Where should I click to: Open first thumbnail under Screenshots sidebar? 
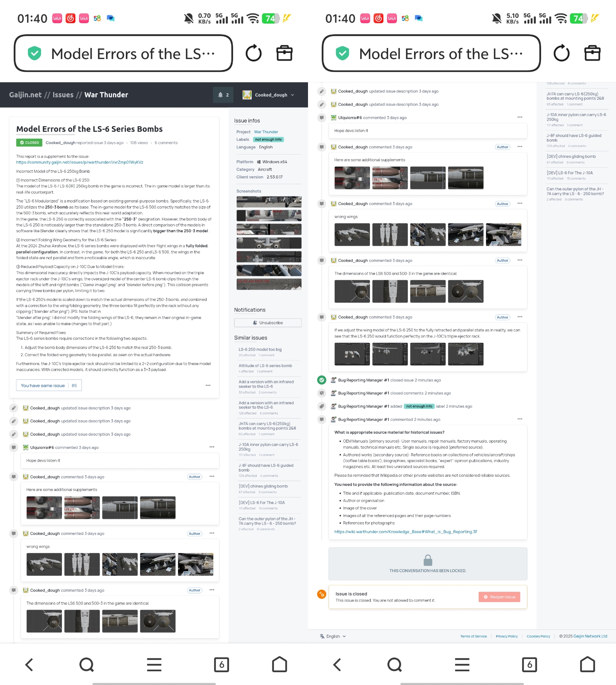(269, 202)
